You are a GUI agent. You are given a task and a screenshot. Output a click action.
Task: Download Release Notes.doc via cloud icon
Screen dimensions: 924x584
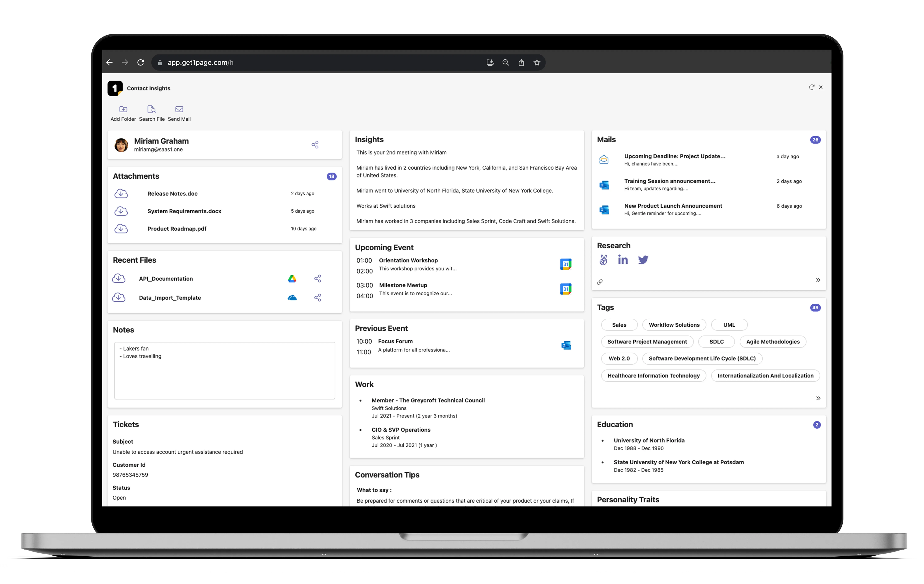pyautogui.click(x=121, y=194)
